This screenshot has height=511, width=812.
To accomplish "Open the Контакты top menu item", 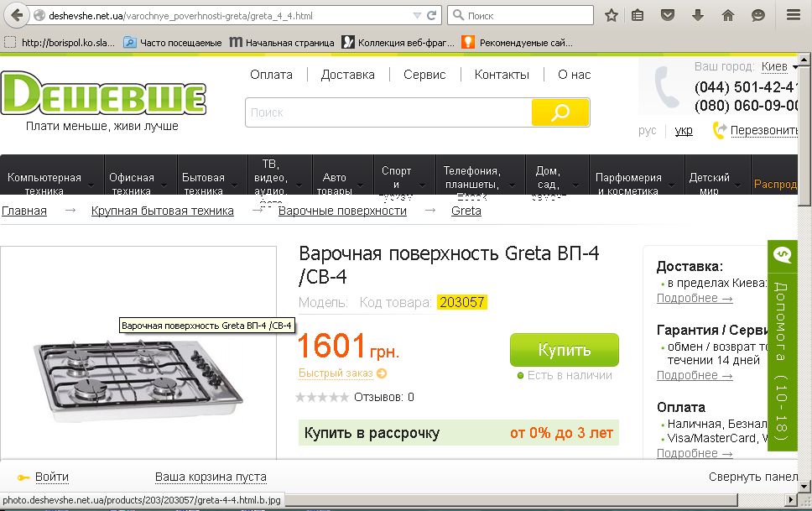I will [x=502, y=75].
